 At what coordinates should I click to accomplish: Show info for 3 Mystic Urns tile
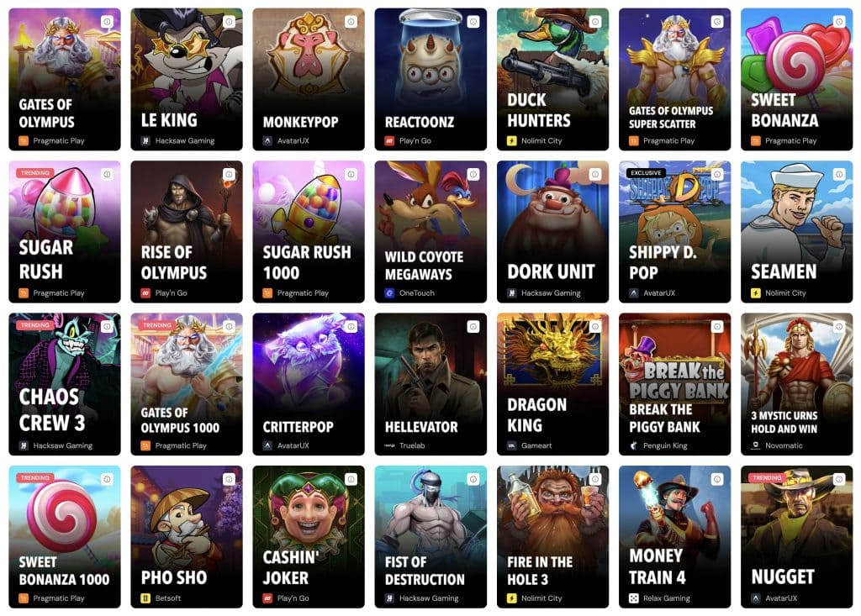click(839, 327)
